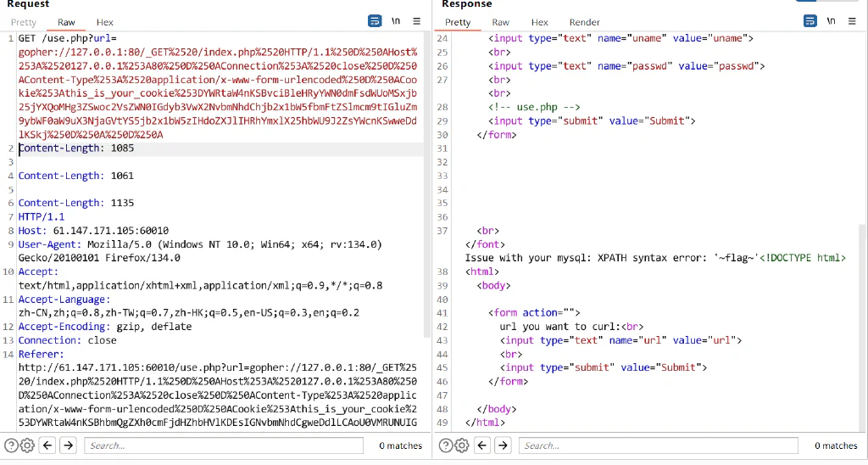Screen dimensions: 868x465
Task: Click the 'Content-Length: 1085' line
Action: click(x=75, y=148)
